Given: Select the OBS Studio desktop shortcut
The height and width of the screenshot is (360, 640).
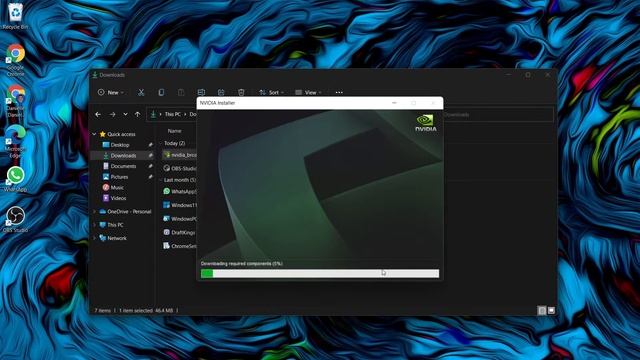Looking at the screenshot, I should [x=16, y=220].
